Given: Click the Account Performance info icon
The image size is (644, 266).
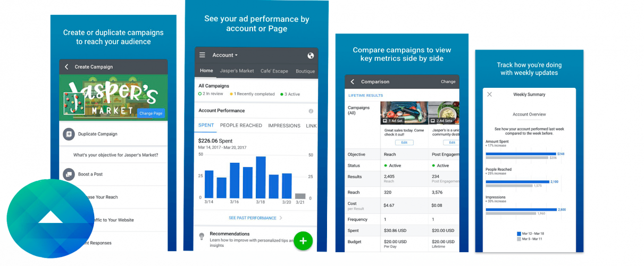Looking at the screenshot, I should [x=311, y=111].
